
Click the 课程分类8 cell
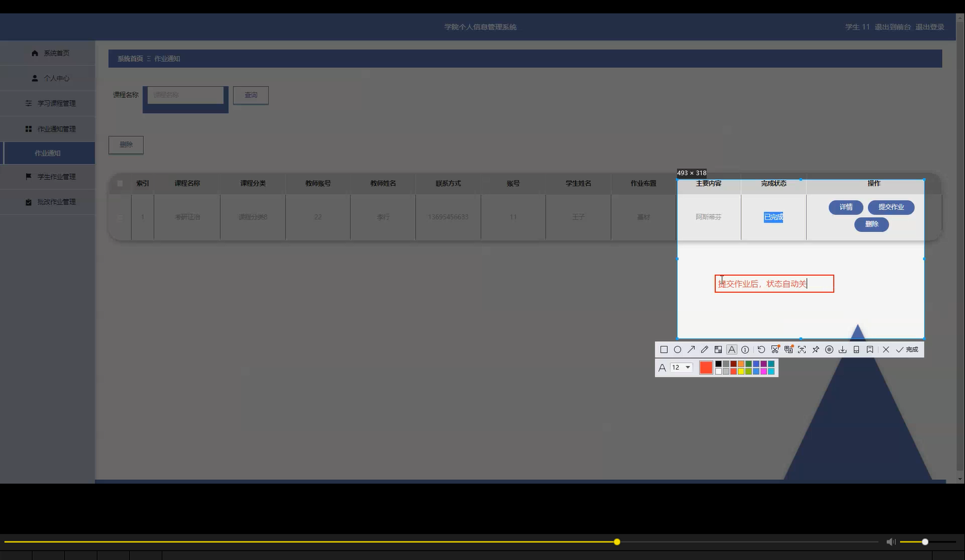253,217
